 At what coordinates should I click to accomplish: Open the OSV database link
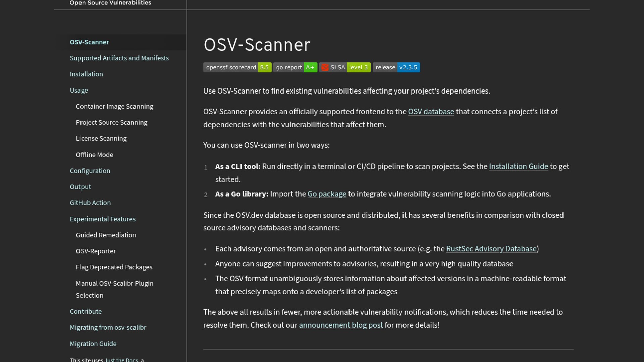click(431, 112)
